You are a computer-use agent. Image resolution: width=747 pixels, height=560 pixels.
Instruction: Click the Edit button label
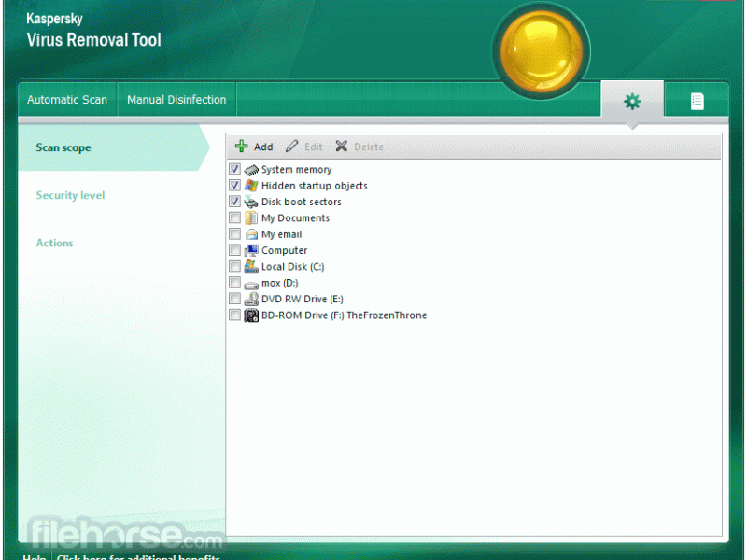[x=313, y=147]
